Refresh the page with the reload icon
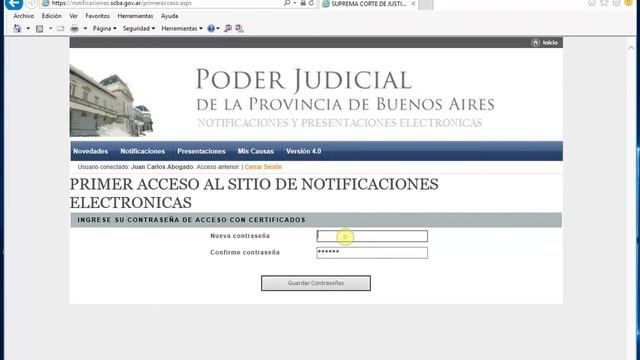640x360 pixels. click(x=311, y=3)
